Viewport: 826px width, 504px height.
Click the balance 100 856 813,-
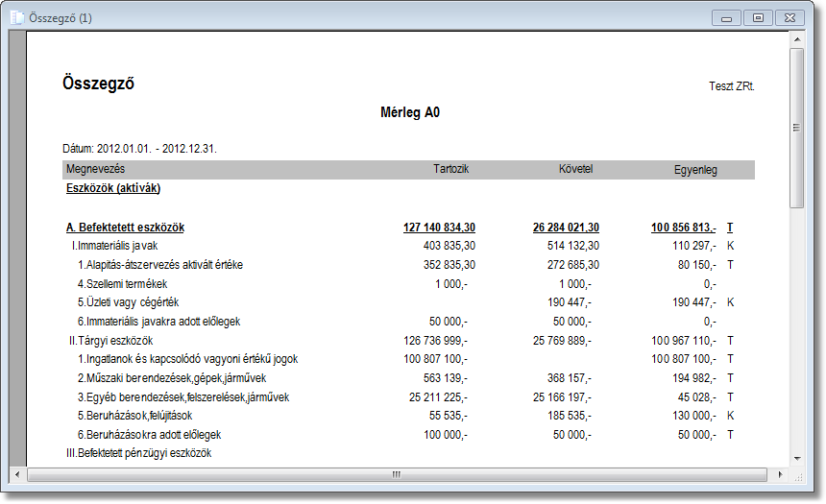point(684,228)
